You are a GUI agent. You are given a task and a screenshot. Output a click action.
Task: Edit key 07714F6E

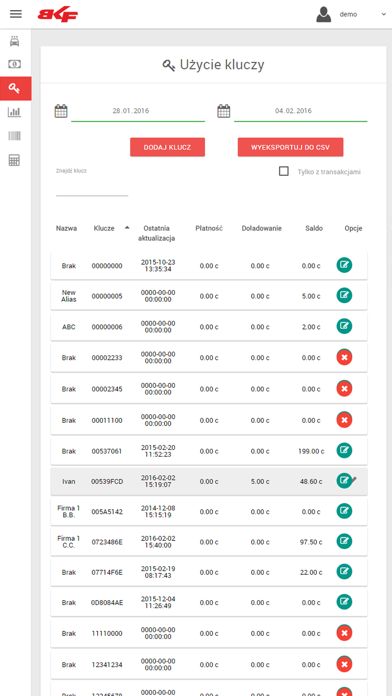pyautogui.click(x=344, y=572)
